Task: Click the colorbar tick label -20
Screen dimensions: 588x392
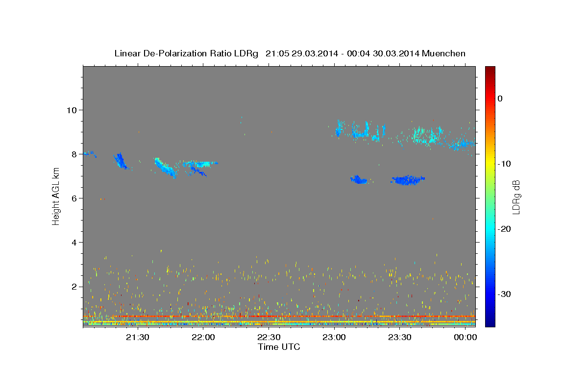Action: 505,229
